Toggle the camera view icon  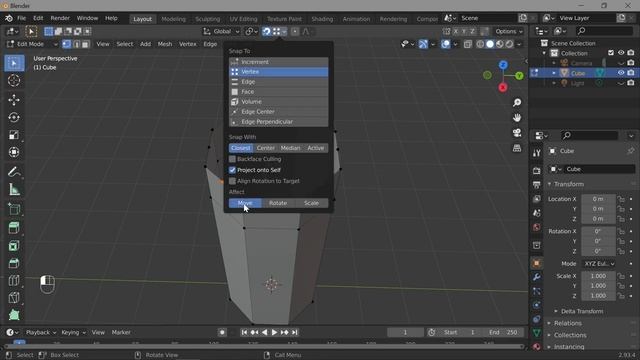(x=517, y=133)
